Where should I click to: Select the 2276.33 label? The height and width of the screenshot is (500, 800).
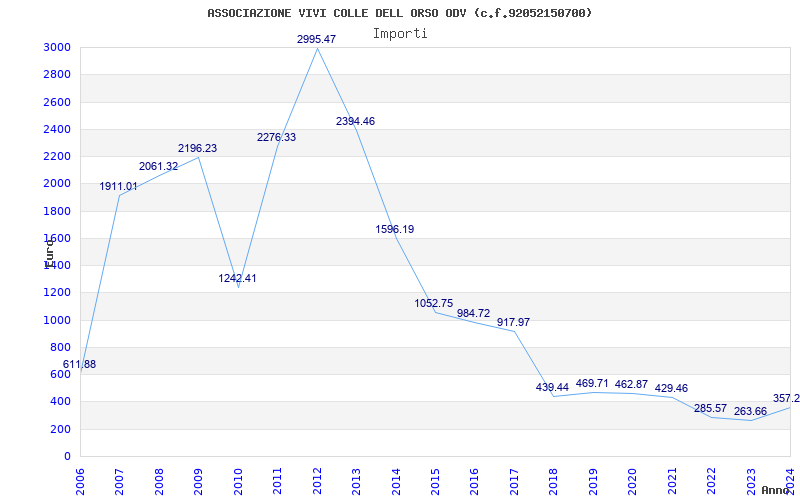[x=277, y=137]
